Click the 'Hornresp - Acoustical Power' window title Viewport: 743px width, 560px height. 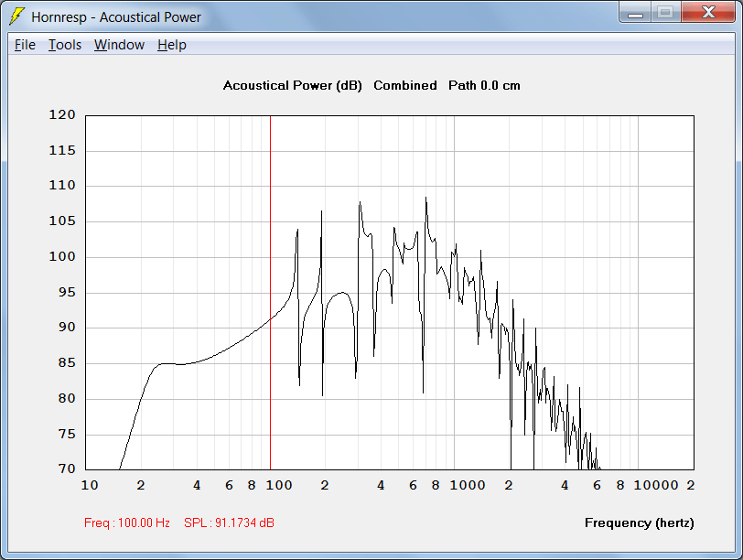116,17
